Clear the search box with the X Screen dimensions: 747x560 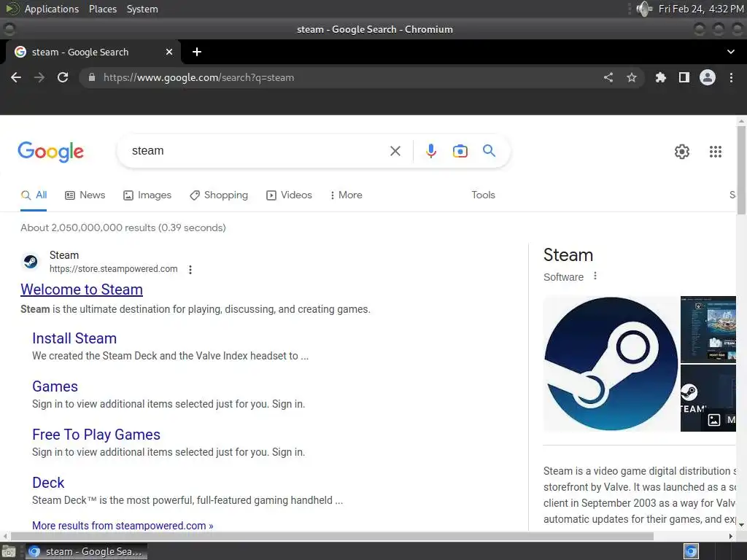coord(395,151)
